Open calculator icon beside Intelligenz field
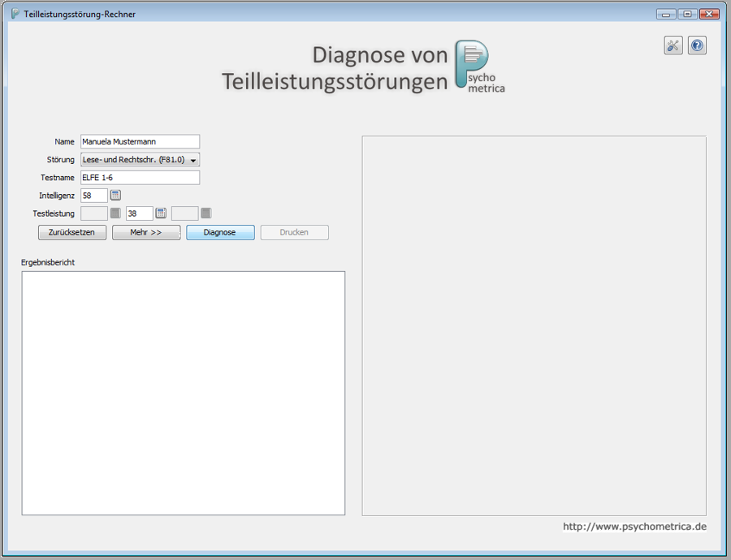731x560 pixels. (115, 195)
